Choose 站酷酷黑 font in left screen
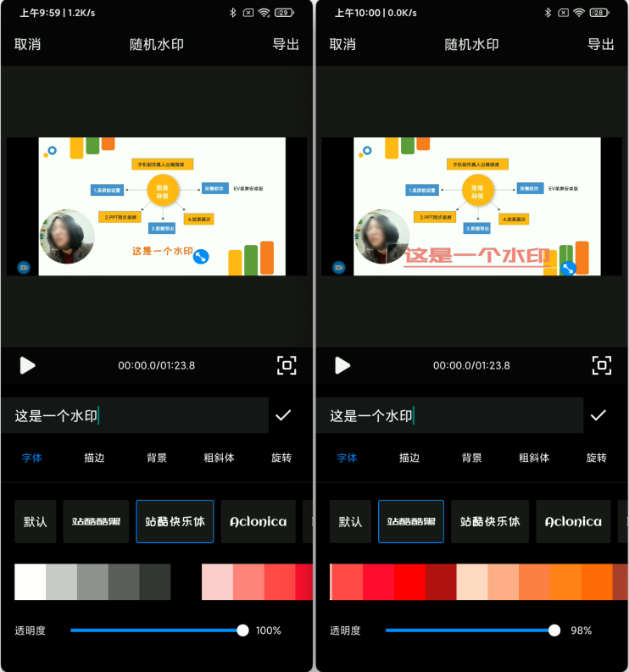This screenshot has width=629, height=672. (x=96, y=521)
